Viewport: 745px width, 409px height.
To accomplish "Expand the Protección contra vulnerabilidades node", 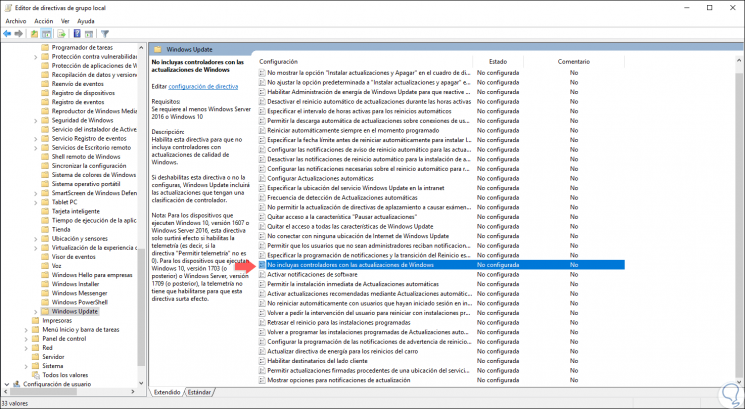I will [x=35, y=57].
